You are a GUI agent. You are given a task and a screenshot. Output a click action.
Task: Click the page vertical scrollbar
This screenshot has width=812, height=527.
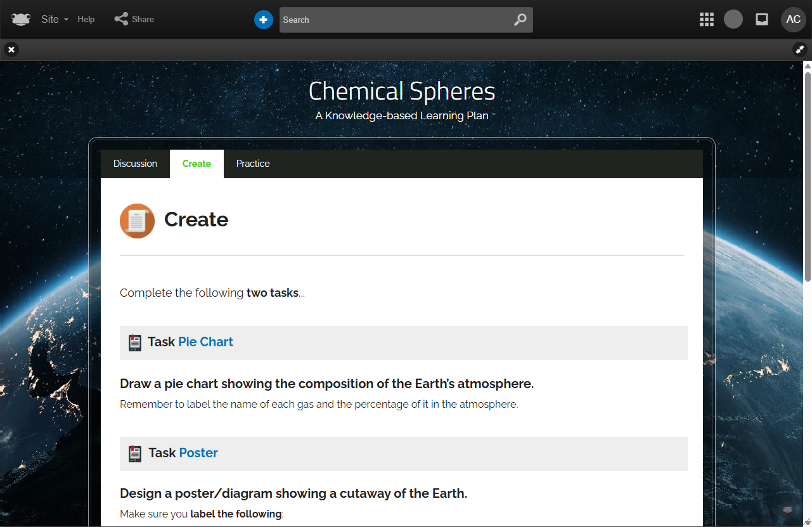point(808,171)
